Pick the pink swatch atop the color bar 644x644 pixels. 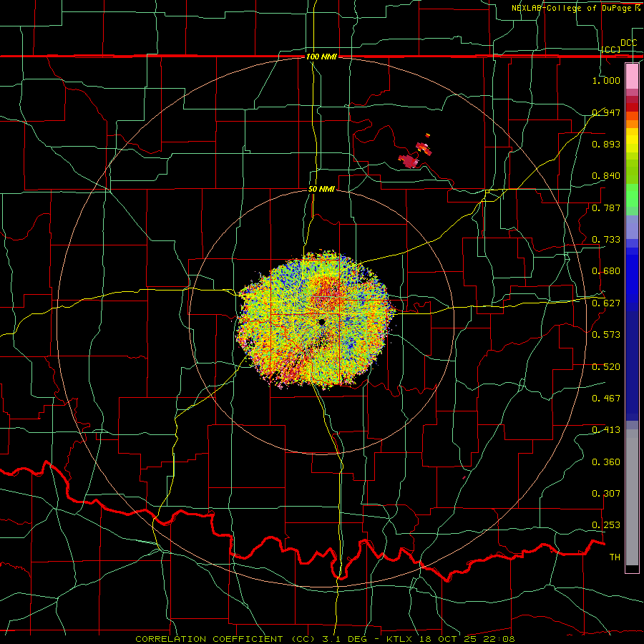tap(632, 77)
